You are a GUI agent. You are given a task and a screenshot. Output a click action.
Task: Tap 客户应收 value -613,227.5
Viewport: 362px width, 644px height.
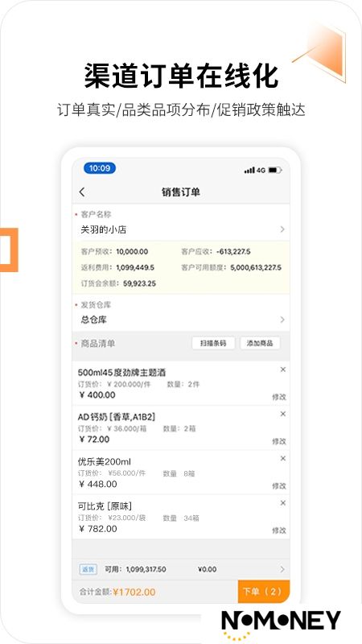233,252
